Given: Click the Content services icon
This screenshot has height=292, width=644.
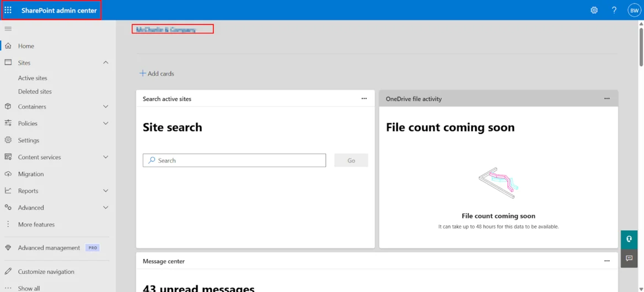Looking at the screenshot, I should click(x=8, y=157).
